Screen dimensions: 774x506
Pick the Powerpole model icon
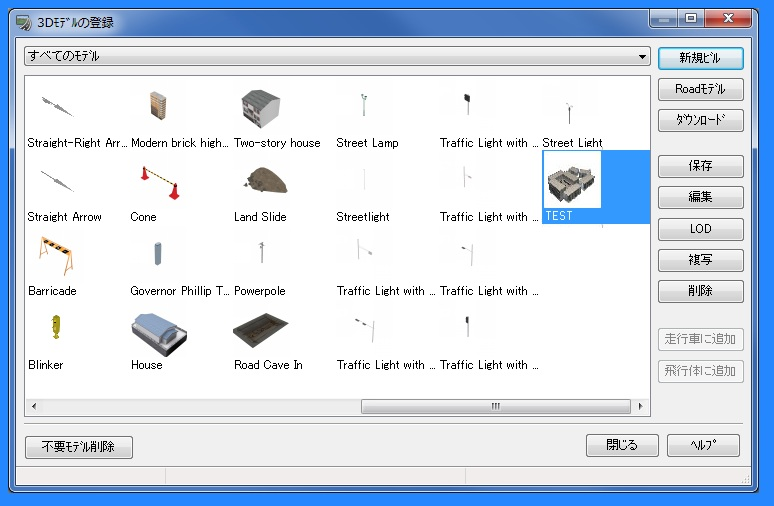click(262, 252)
